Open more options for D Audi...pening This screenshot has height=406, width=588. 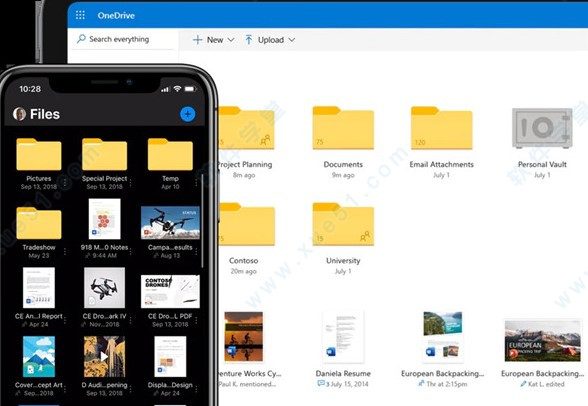click(130, 389)
